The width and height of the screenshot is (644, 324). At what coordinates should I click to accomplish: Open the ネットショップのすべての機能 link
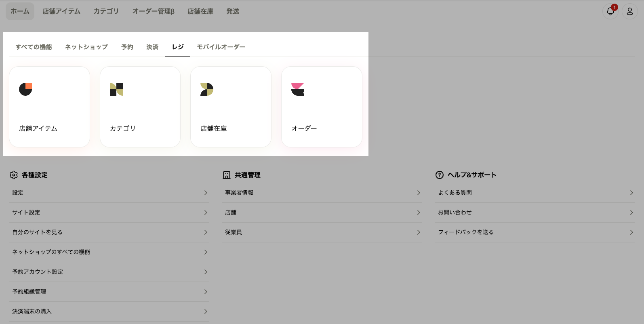click(109, 252)
